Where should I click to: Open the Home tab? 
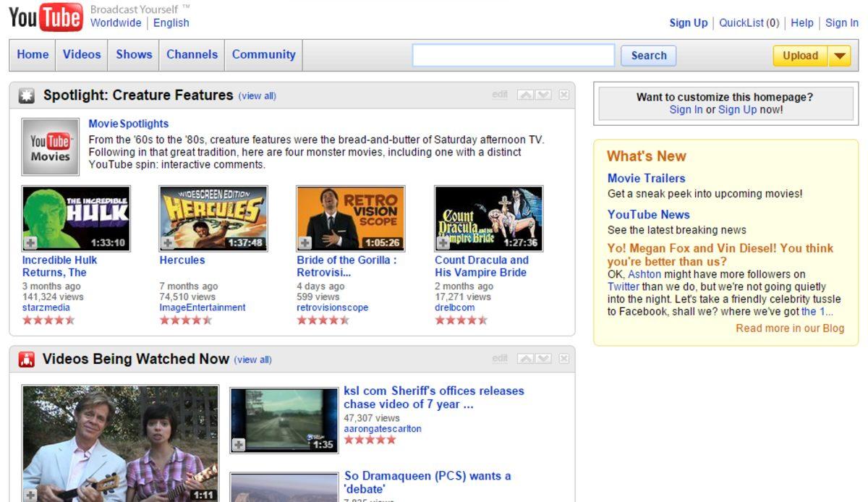click(33, 55)
